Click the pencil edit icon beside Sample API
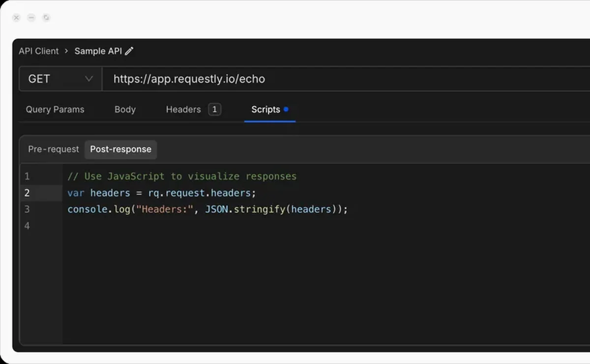The width and height of the screenshot is (590, 364). [x=129, y=51]
